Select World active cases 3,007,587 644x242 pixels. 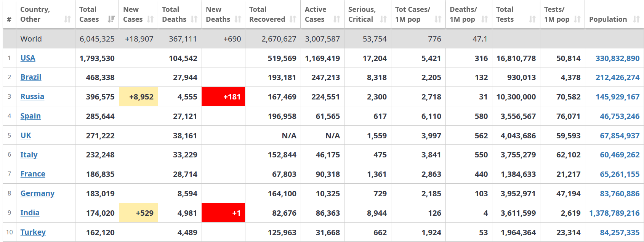coord(322,39)
